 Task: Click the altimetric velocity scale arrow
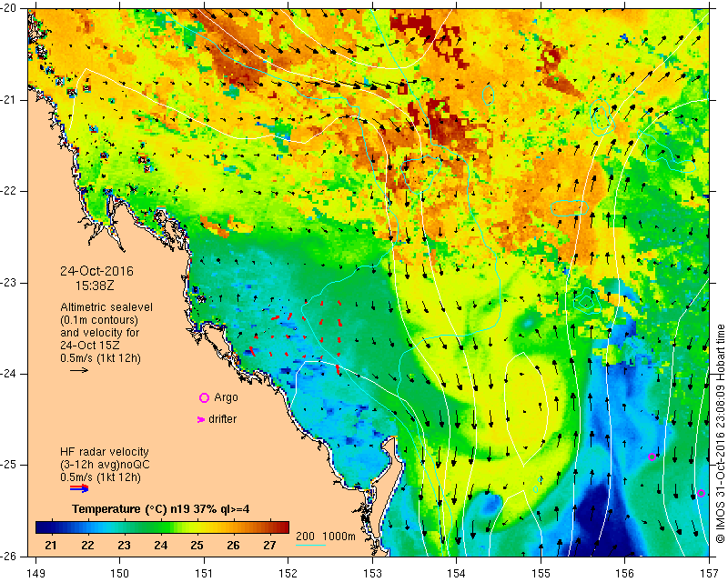[x=79, y=370]
